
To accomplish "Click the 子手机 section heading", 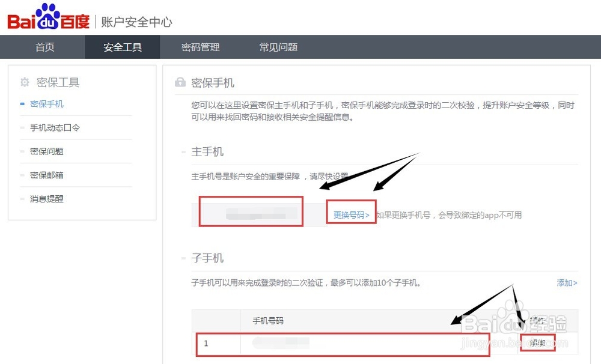I will click(x=207, y=258).
